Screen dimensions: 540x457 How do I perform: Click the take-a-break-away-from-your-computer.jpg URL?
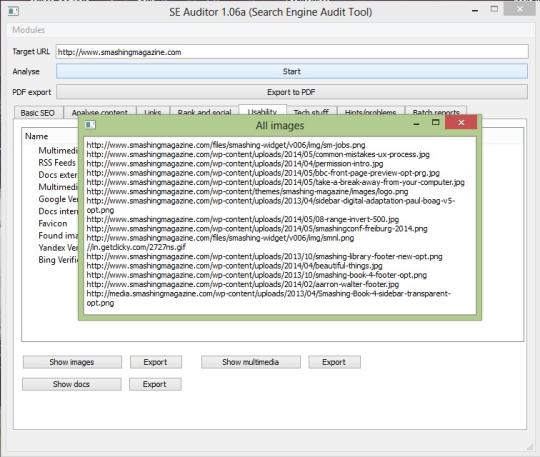(276, 182)
